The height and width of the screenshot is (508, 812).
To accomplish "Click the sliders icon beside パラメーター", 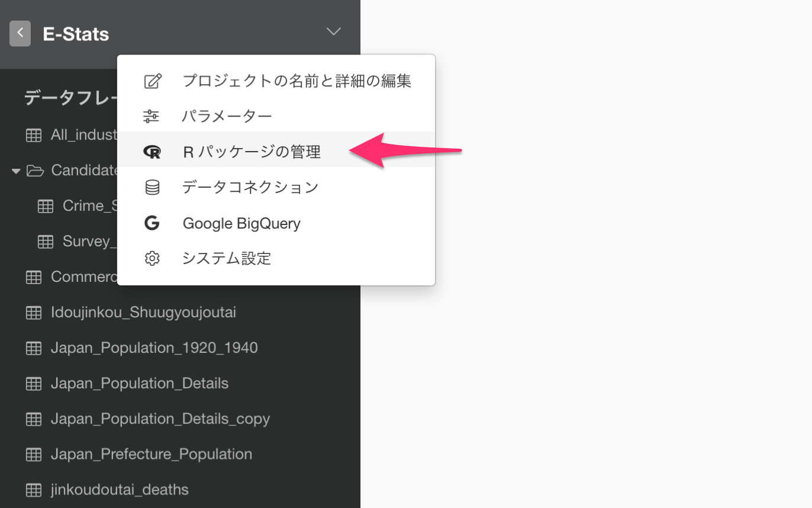I will pos(152,117).
